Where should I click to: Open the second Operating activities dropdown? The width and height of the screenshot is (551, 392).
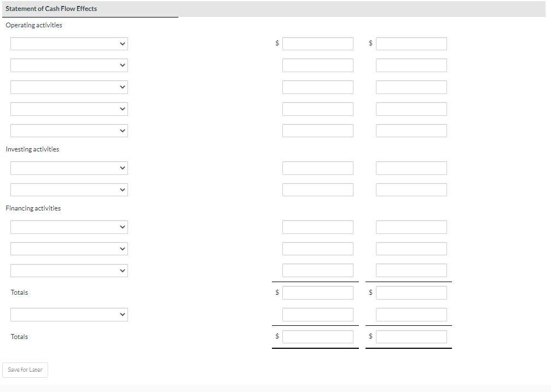(x=69, y=65)
